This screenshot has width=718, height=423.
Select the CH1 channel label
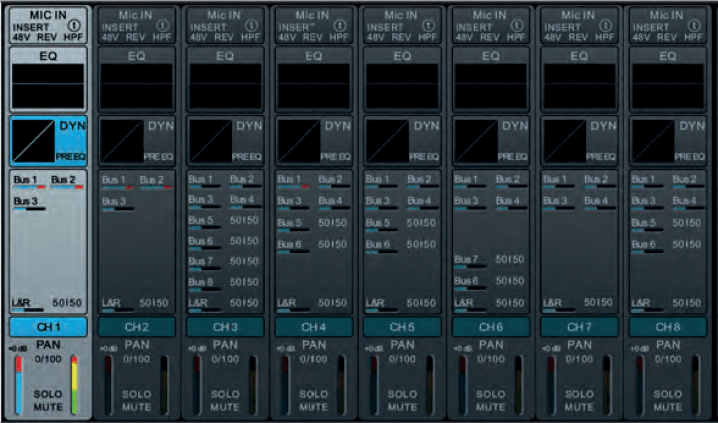click(48, 327)
